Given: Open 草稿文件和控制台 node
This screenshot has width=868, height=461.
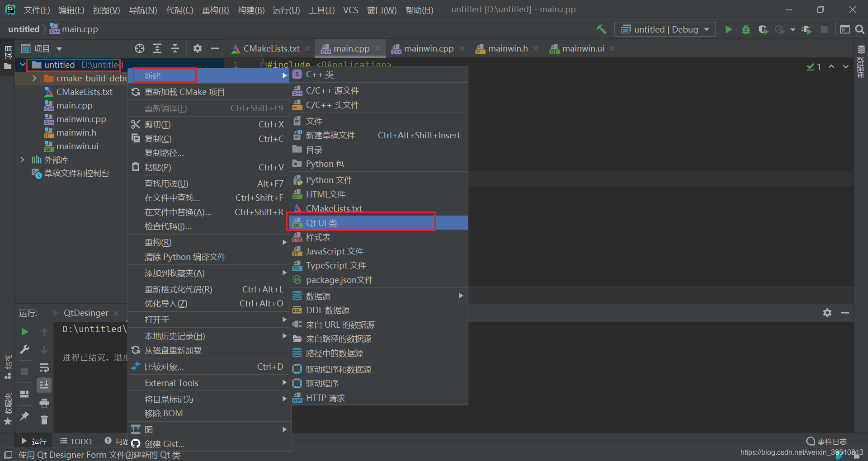Looking at the screenshot, I should coord(76,173).
